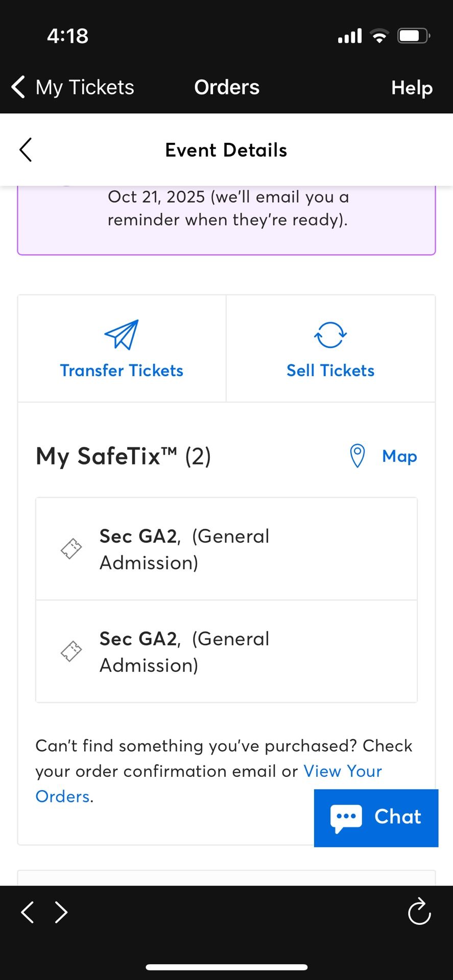Navigate forward using the right browser arrow
Image resolution: width=453 pixels, height=980 pixels.
[60, 912]
